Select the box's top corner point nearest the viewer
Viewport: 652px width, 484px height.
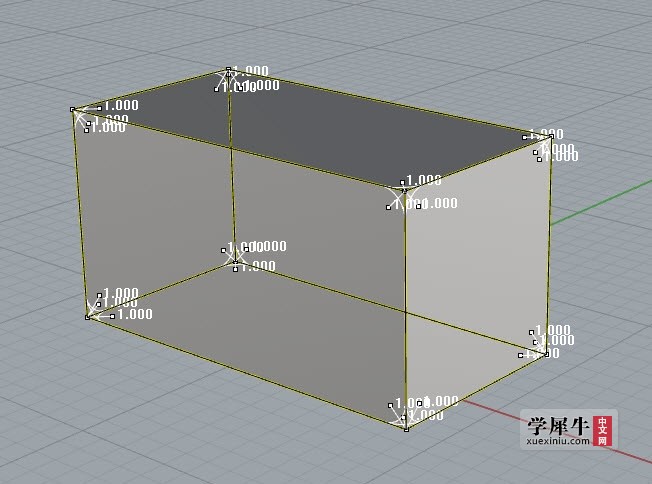[405, 191]
